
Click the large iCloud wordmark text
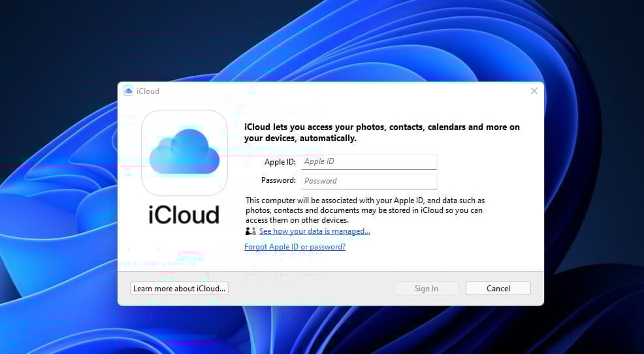click(184, 214)
